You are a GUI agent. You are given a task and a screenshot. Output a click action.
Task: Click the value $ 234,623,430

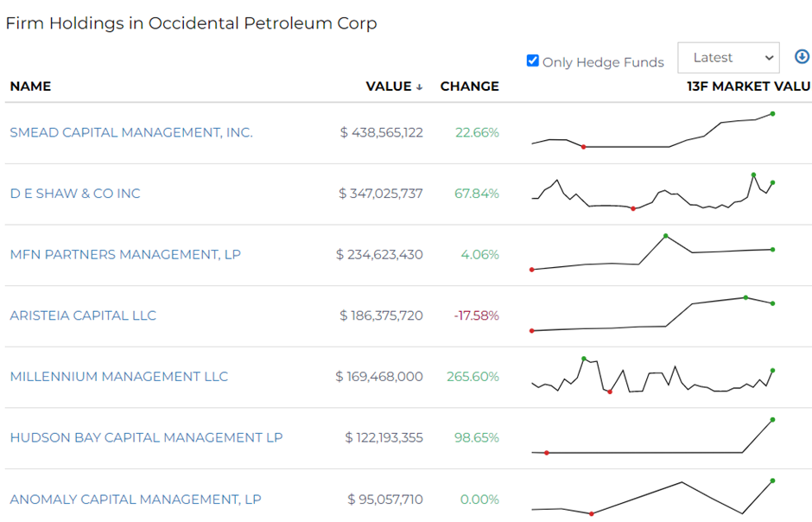coord(379,255)
